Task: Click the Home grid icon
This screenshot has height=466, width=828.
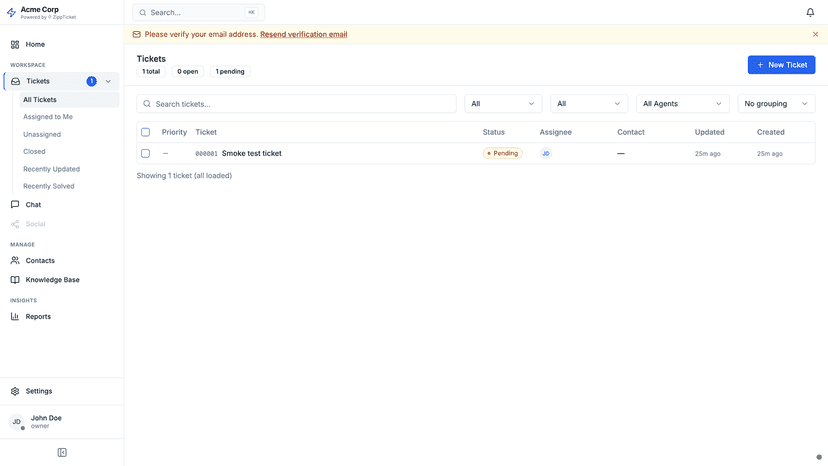Action: pos(15,44)
